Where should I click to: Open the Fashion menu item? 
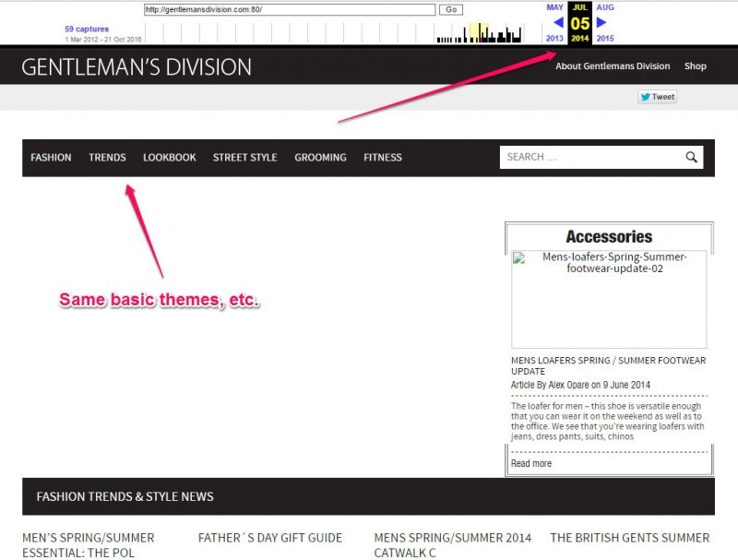(51, 158)
